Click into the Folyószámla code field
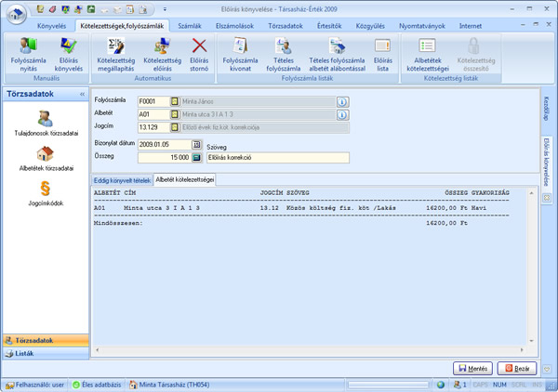Screen dimensions: 558x392 click(153, 101)
